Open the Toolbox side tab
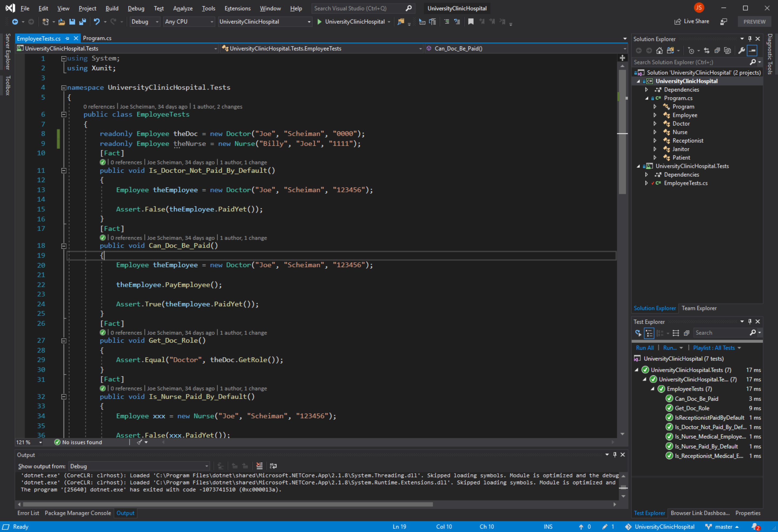Screen dimensions: 778x532 point(8,86)
